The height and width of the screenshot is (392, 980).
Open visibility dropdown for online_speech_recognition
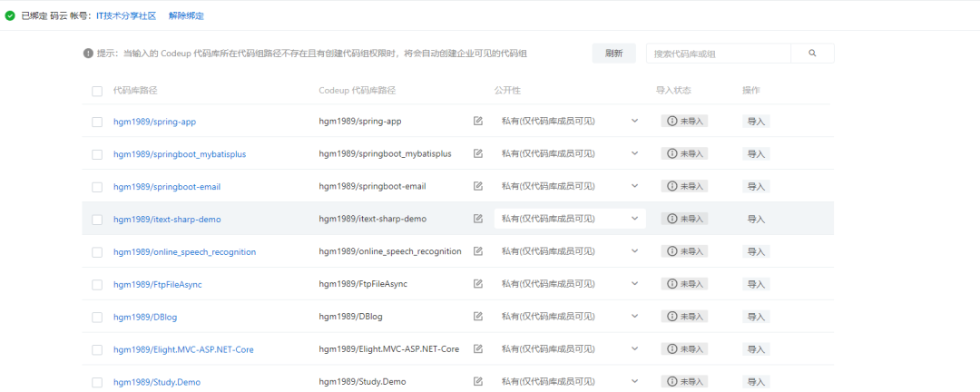coord(570,250)
